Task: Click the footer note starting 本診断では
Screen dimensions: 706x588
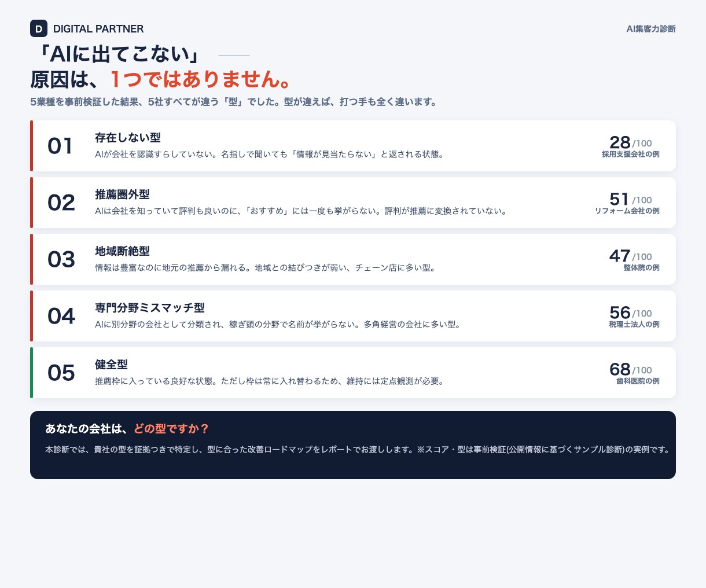Action: click(x=357, y=450)
